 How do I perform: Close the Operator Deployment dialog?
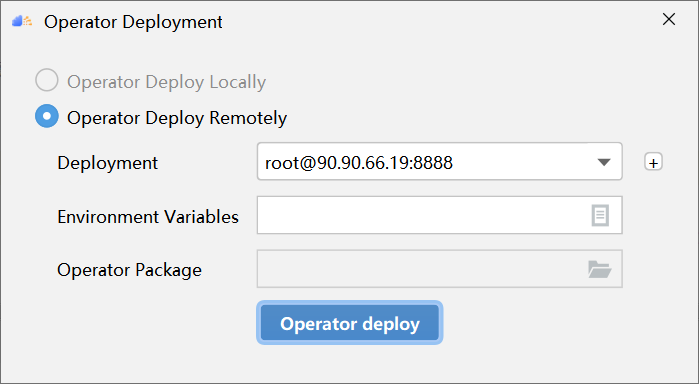tap(669, 20)
